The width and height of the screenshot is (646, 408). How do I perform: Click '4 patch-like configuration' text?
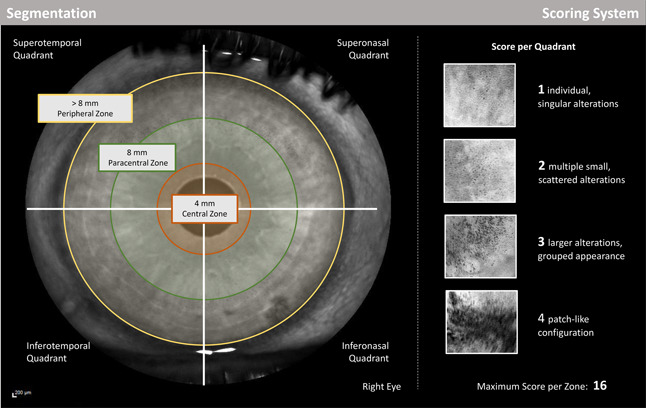click(566, 325)
